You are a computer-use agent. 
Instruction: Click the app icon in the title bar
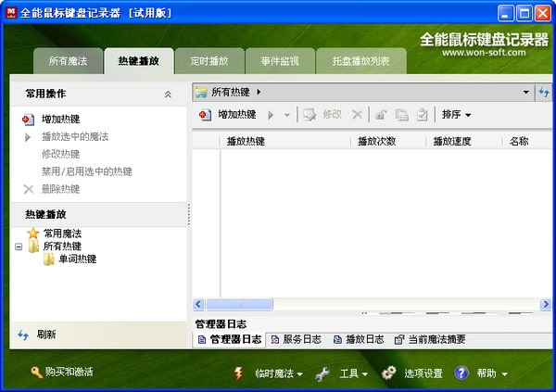11,12
